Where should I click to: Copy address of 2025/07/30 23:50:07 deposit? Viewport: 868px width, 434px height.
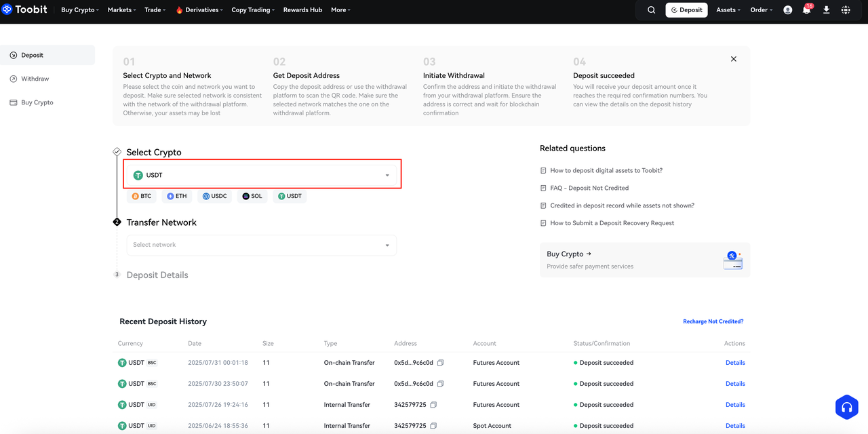[440, 384]
